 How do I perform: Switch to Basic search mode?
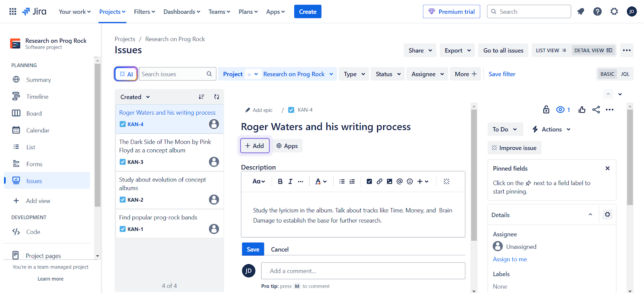point(607,74)
